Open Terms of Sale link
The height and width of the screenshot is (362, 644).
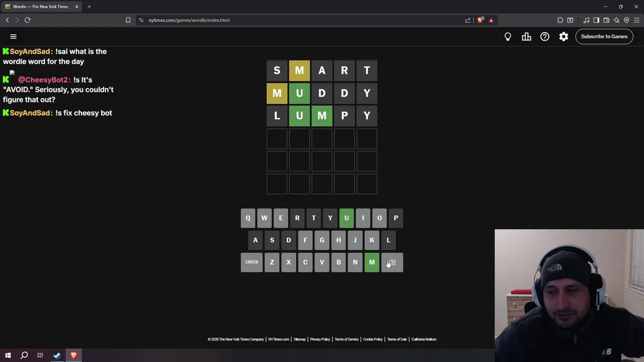[397, 339]
